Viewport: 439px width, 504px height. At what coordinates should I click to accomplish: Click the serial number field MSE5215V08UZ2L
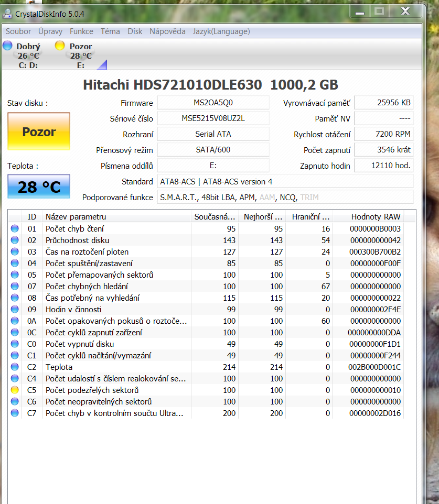pos(213,118)
